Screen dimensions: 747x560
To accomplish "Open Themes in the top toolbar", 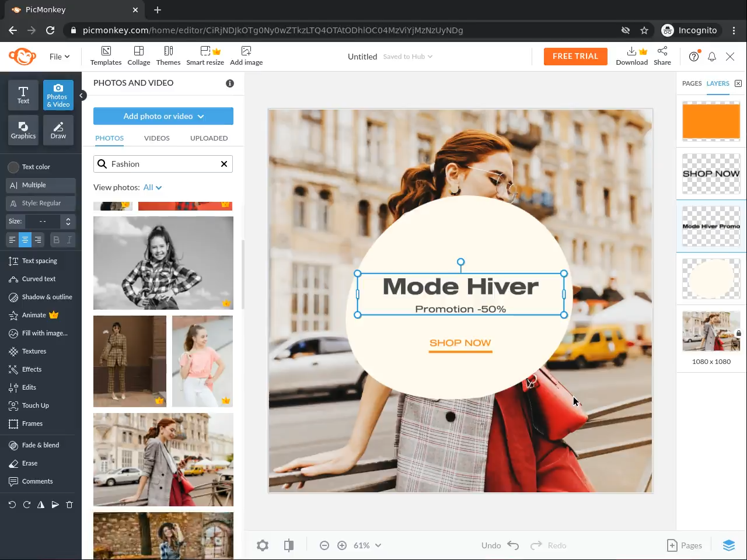I will (x=168, y=56).
